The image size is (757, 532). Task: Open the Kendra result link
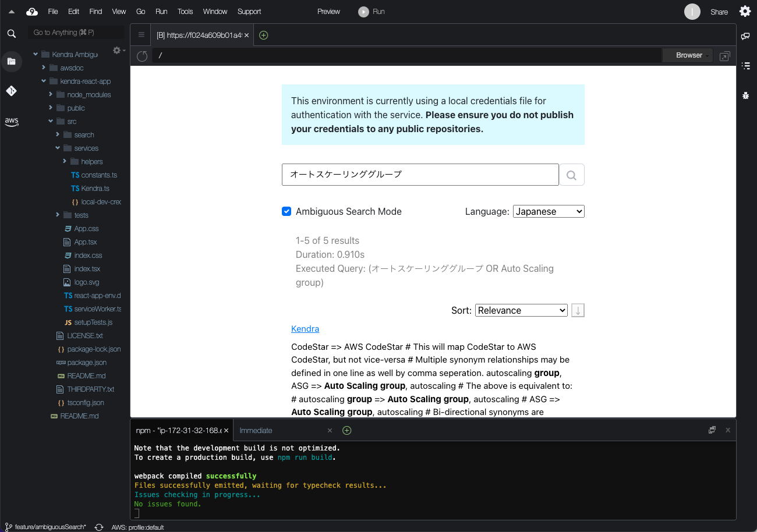pos(305,329)
